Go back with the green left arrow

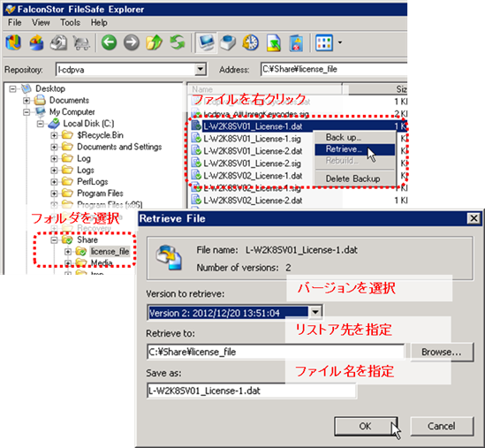[109, 42]
